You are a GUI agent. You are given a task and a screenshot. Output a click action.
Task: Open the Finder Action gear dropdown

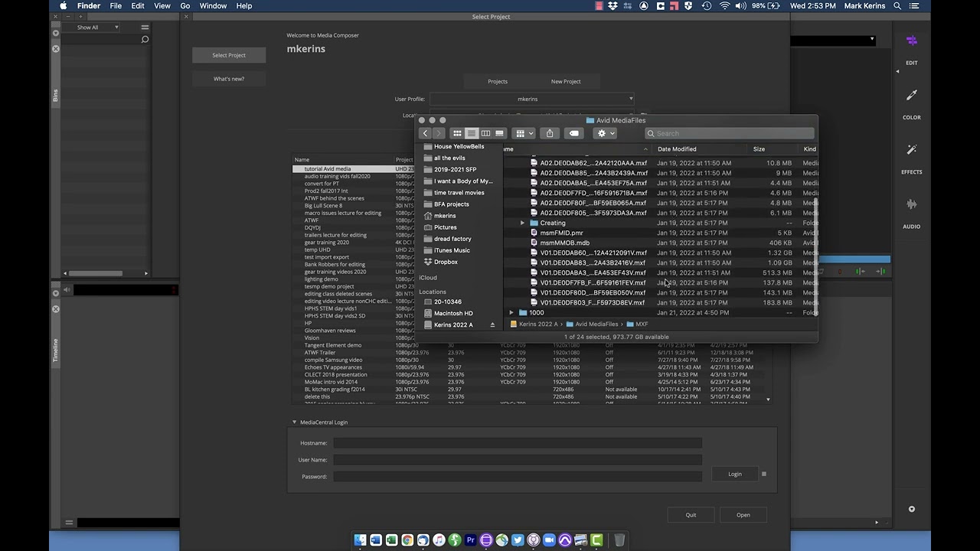606,133
